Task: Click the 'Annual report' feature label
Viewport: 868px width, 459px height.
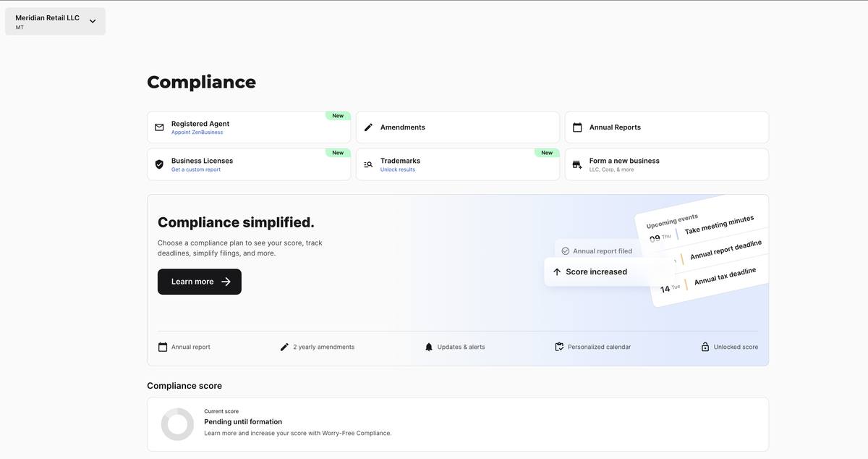Action: point(191,347)
